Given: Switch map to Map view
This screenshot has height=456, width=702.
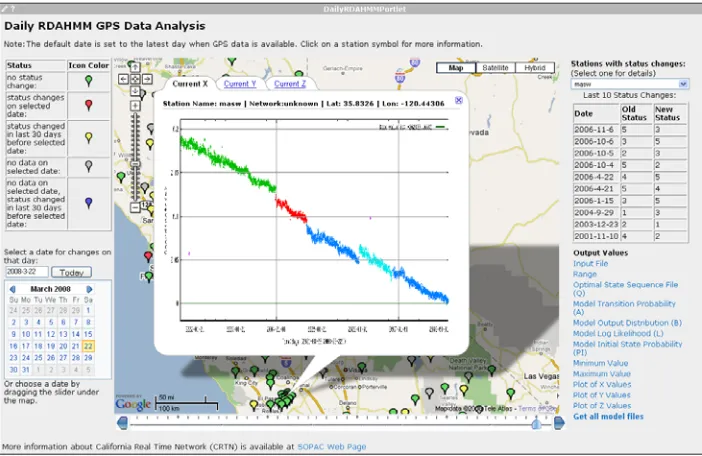Looking at the screenshot, I should (456, 68).
